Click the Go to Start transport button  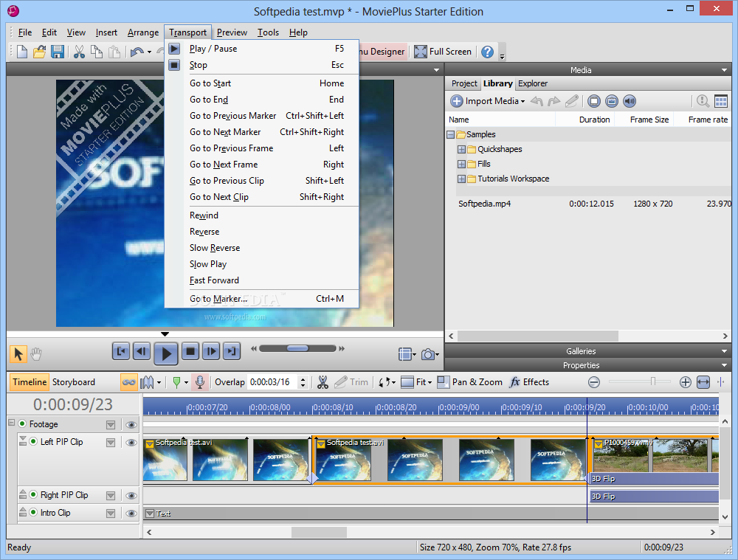tap(121, 351)
